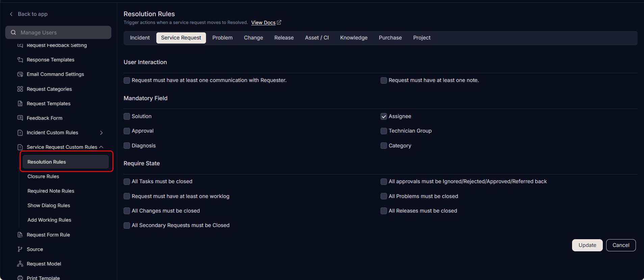The width and height of the screenshot is (644, 280).
Task: Click the Request Form Rule icon
Action: [x=20, y=235]
